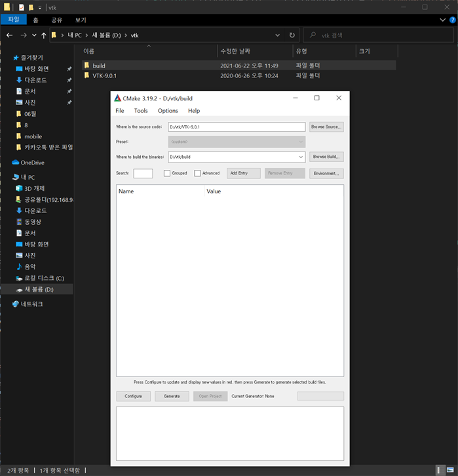Image resolution: width=458 pixels, height=476 pixels.
Task: Click the forward arrow in File Explorer
Action: 24,35
